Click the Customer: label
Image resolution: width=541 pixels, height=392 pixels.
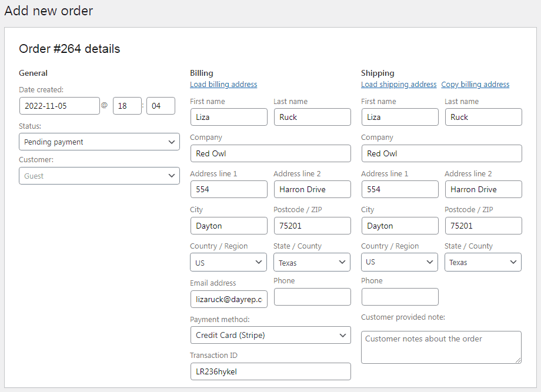36,160
